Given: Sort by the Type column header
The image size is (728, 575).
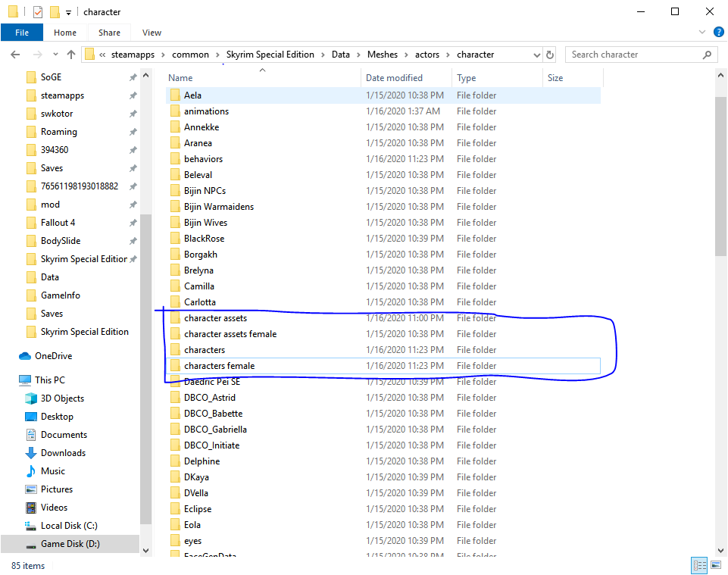Looking at the screenshot, I should (x=497, y=77).
